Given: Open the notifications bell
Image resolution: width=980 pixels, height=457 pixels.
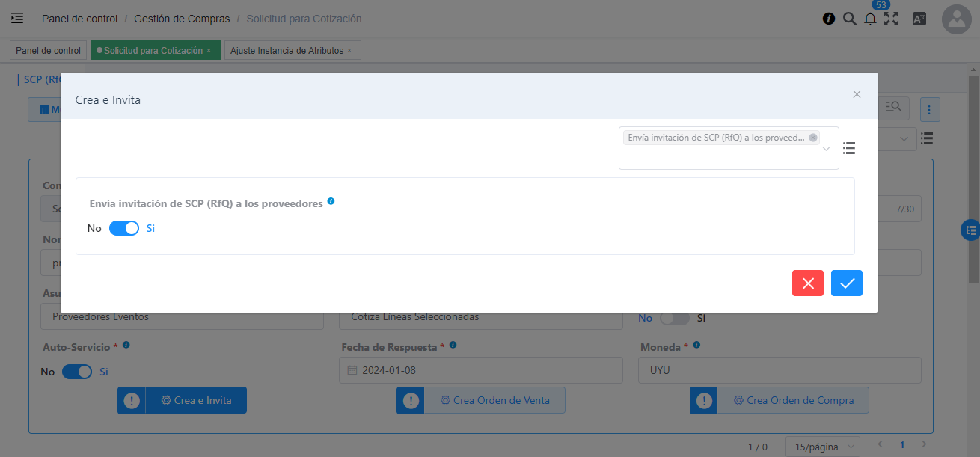Looking at the screenshot, I should coord(870,19).
